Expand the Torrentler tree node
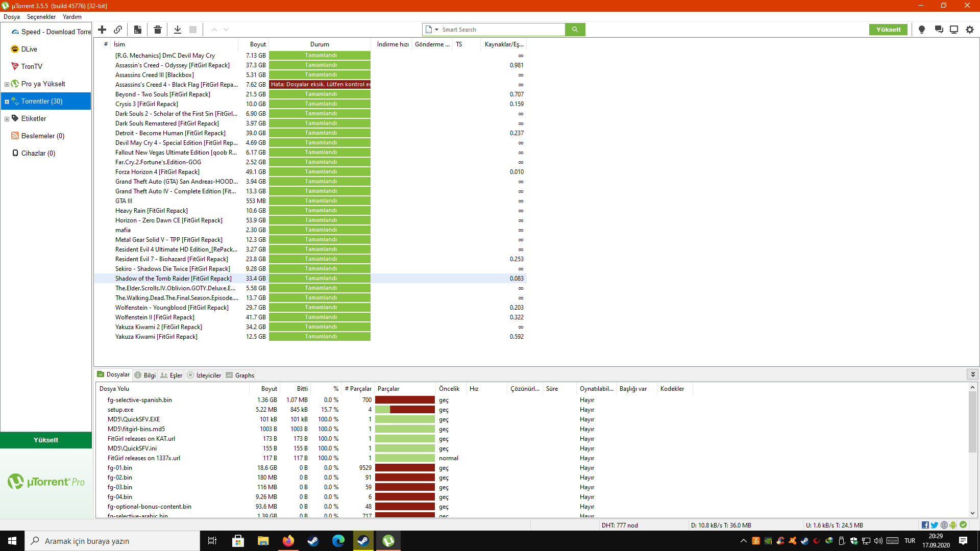The width and height of the screenshot is (980, 551). click(7, 102)
